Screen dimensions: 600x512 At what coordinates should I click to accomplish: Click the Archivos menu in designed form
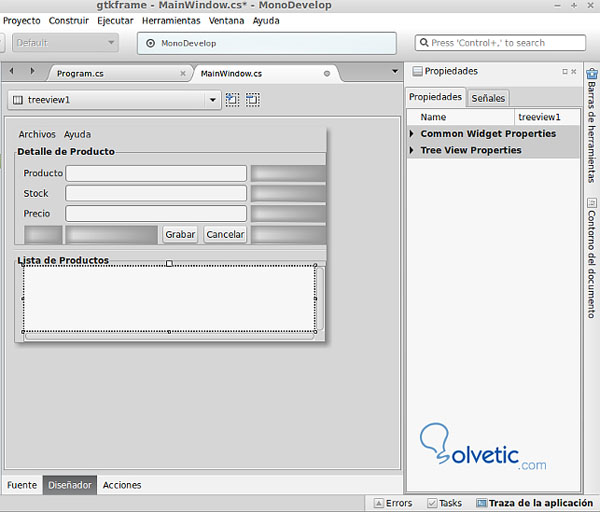(x=37, y=134)
